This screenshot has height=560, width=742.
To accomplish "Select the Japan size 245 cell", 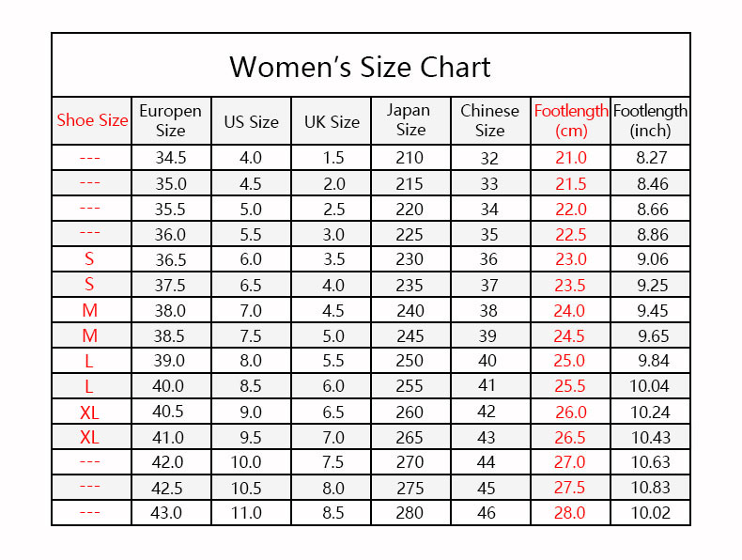I will (x=410, y=336).
